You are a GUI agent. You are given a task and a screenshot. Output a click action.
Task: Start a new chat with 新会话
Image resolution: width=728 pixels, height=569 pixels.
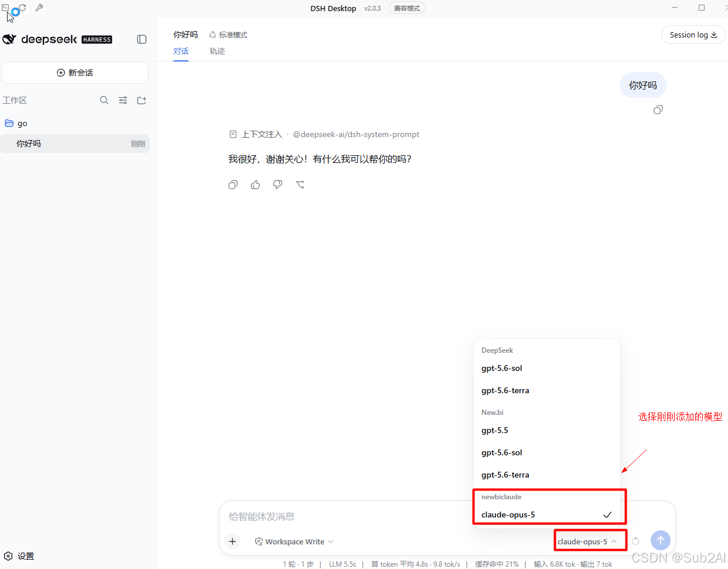75,73
